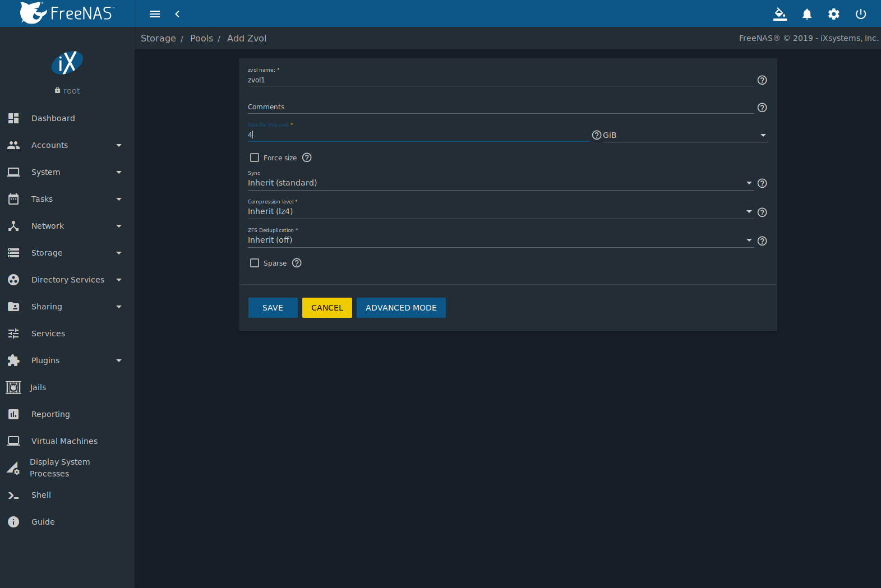This screenshot has width=881, height=588.
Task: Click the Jails icon in sidebar
Action: point(13,387)
